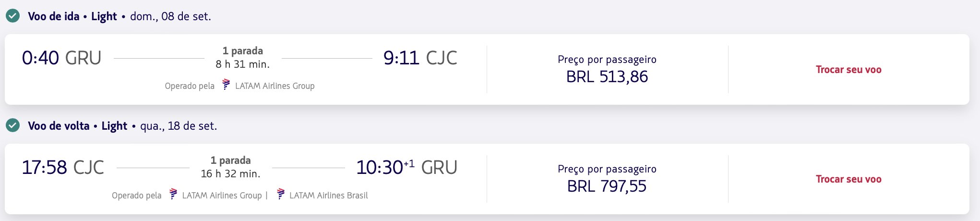Change return flight via Trocar seu voo
Image resolution: width=980 pixels, height=221 pixels.
coord(849,179)
